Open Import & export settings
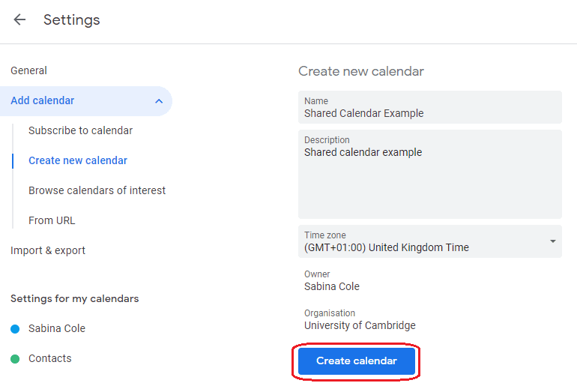 click(48, 250)
